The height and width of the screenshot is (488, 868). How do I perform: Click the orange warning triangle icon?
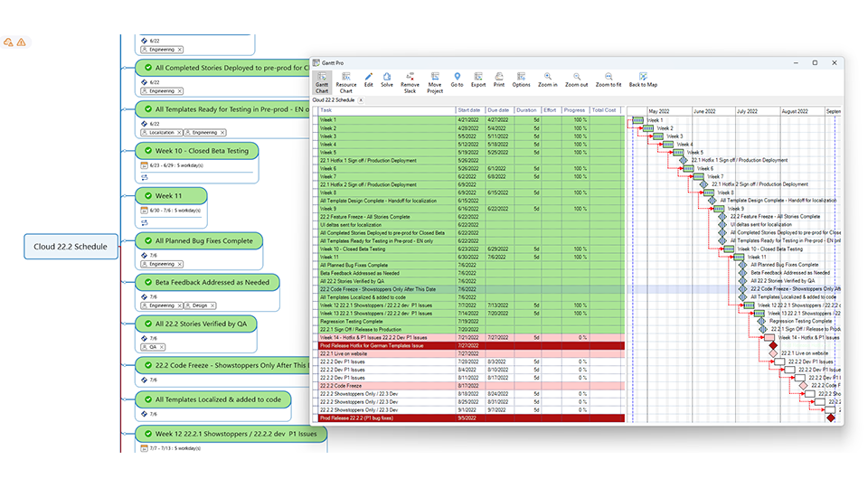(21, 42)
